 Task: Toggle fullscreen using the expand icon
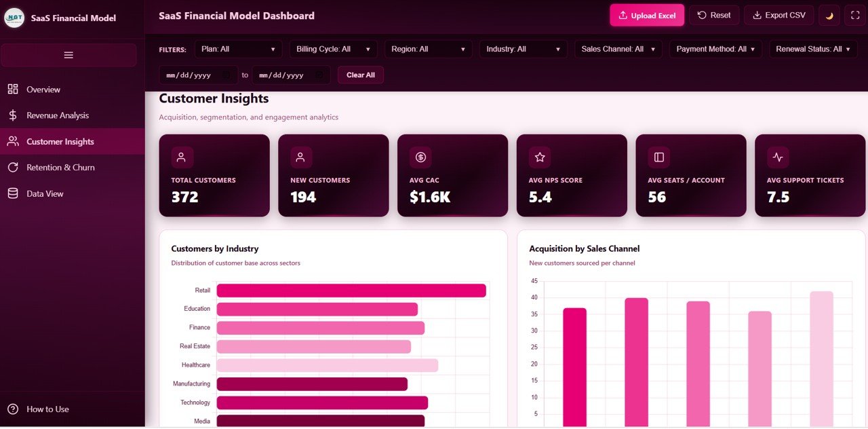click(854, 15)
